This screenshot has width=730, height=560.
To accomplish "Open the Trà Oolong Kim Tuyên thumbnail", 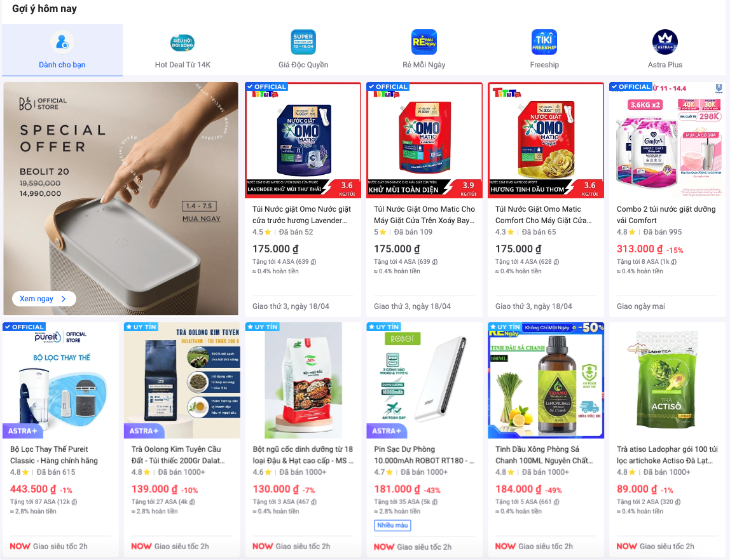I will 182,380.
